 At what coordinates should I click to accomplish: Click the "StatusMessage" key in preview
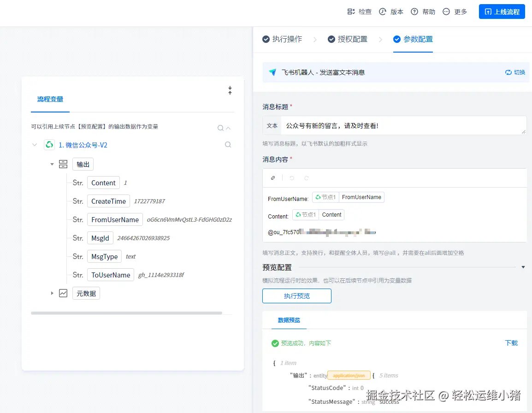[332, 401]
